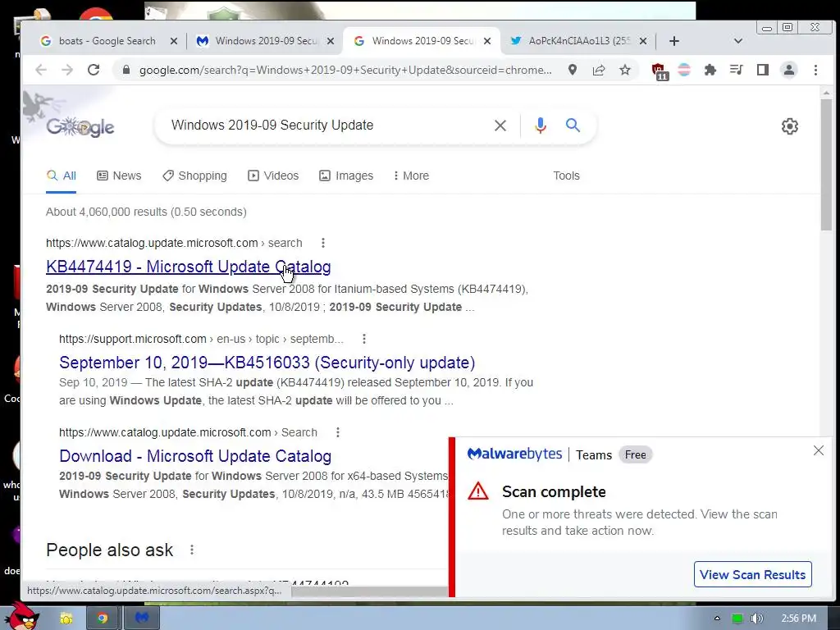Open a new browser tab
The height and width of the screenshot is (630, 840).
click(674, 41)
